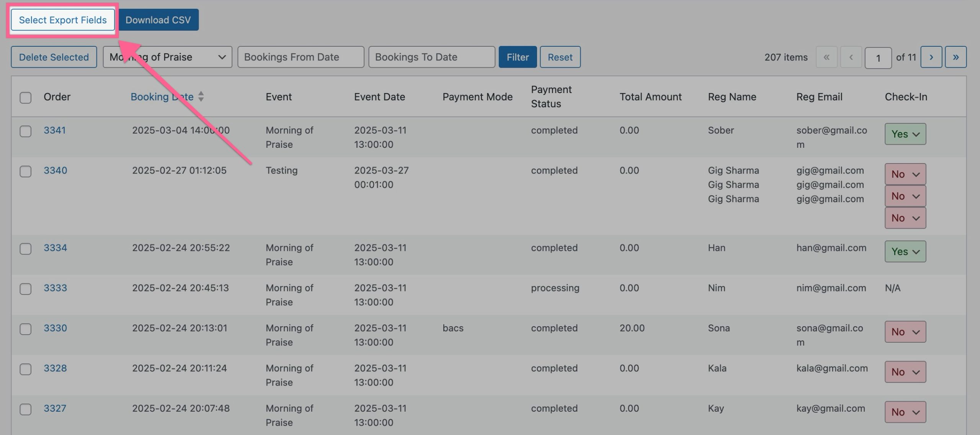Open Check-In dropdown for Kay
The width and height of the screenshot is (980, 435).
tap(905, 412)
